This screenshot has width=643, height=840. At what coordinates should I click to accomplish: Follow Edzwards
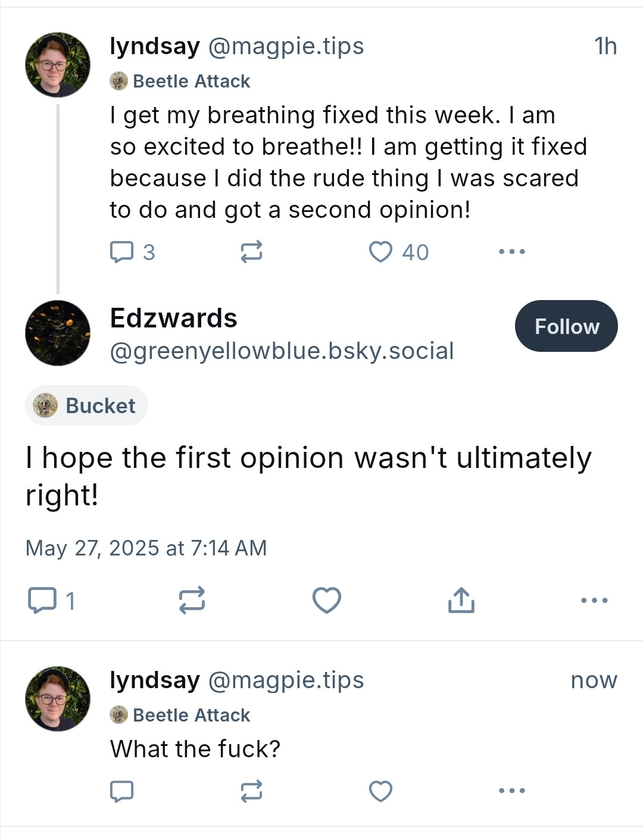tap(566, 326)
